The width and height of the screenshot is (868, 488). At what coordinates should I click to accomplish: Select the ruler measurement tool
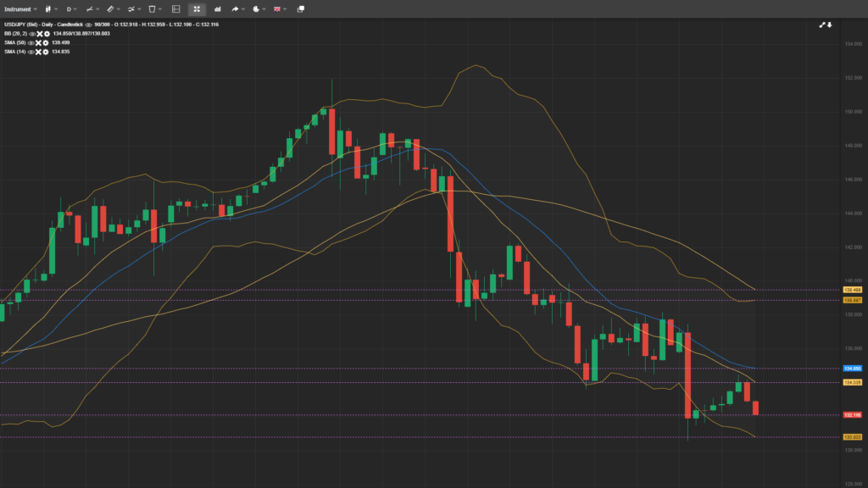111,8
